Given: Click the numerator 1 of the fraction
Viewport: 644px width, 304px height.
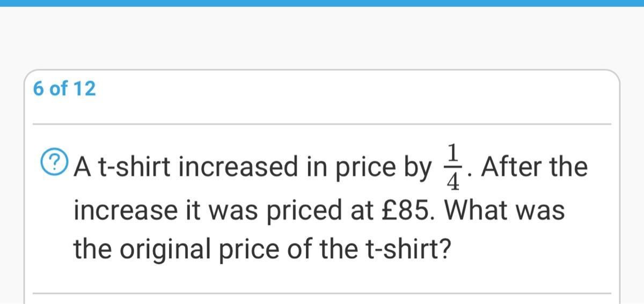Looking at the screenshot, I should 453,152.
